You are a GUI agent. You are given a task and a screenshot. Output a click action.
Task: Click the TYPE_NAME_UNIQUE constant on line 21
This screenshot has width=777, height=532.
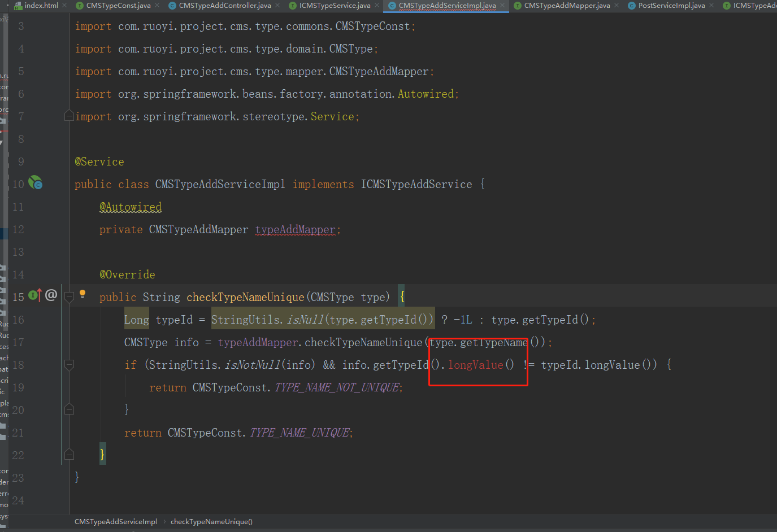pos(300,433)
